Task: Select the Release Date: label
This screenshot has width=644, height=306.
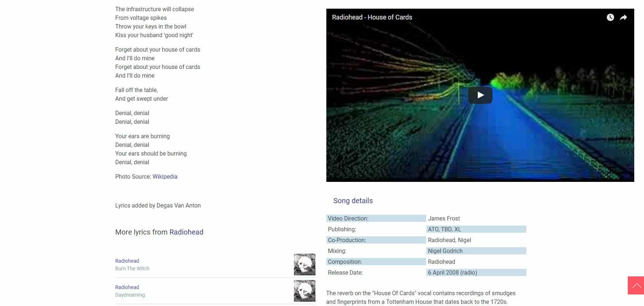Action: tap(345, 272)
